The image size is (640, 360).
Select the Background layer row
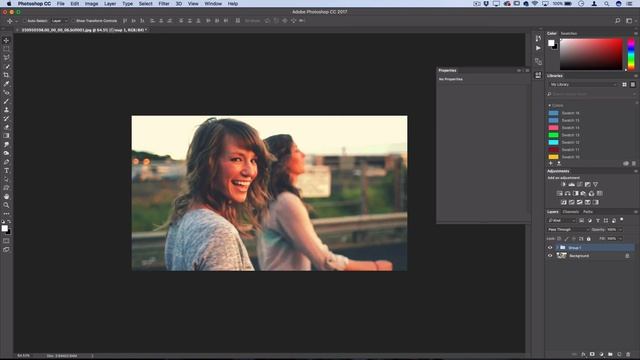pyautogui.click(x=591, y=256)
